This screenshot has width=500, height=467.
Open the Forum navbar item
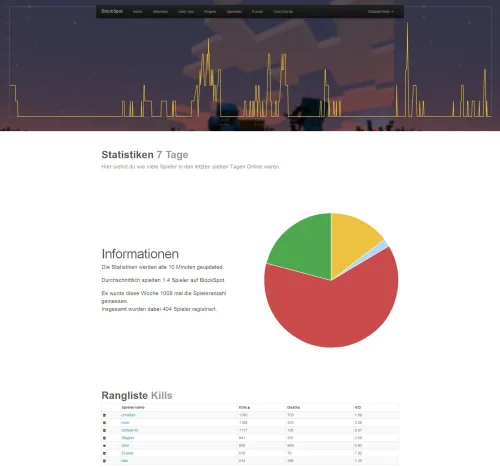pos(257,12)
